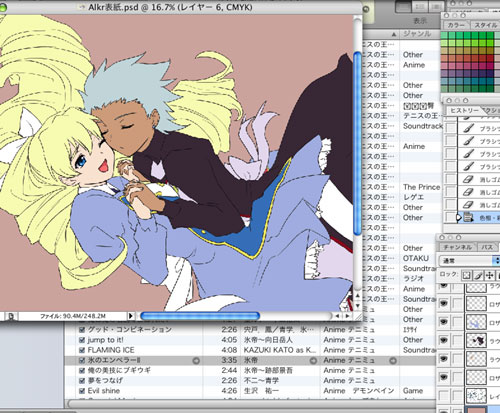The image size is (500, 413).
Task: Click the history state marker beside 色相・彩度
Action: pyautogui.click(x=459, y=218)
